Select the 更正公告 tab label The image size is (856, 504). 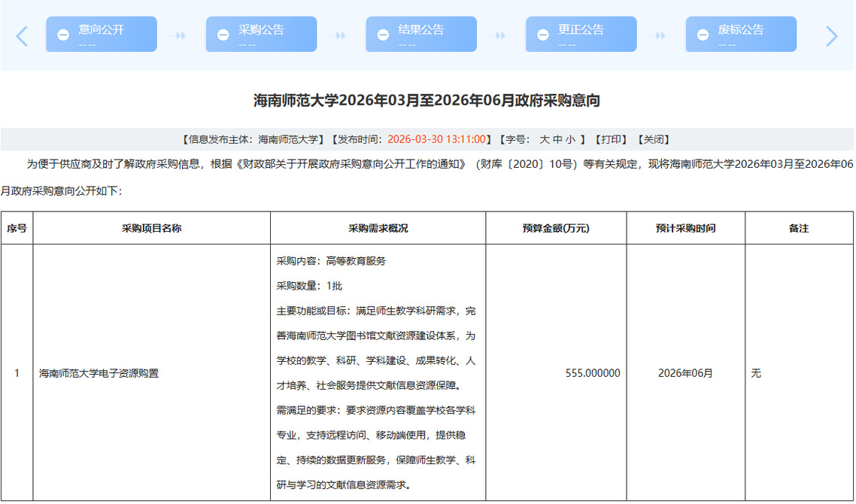point(581,30)
